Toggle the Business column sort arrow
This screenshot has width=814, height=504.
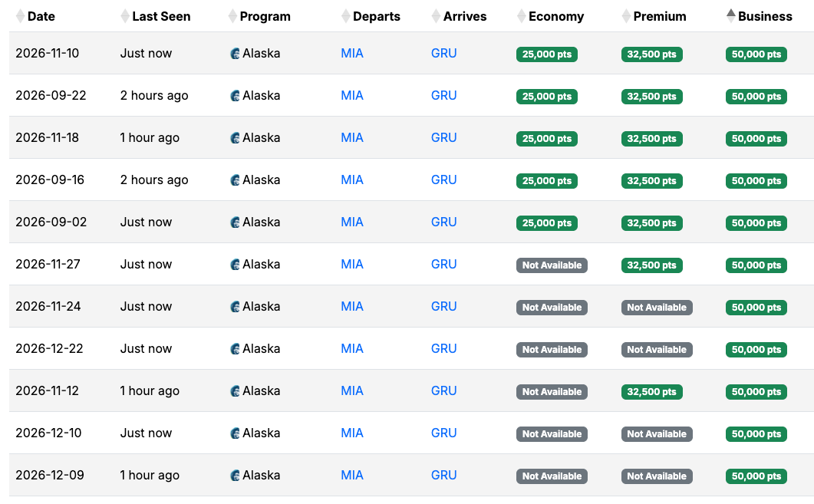tap(731, 16)
